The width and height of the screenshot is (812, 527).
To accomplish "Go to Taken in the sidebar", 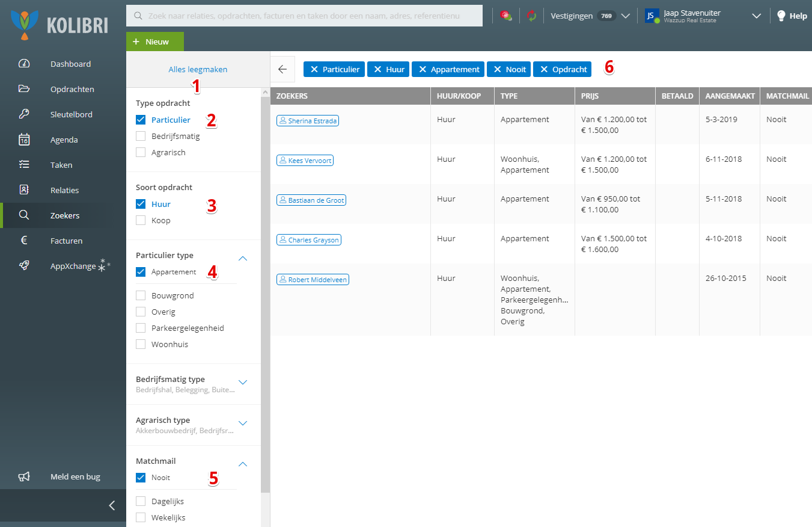I will [x=61, y=165].
